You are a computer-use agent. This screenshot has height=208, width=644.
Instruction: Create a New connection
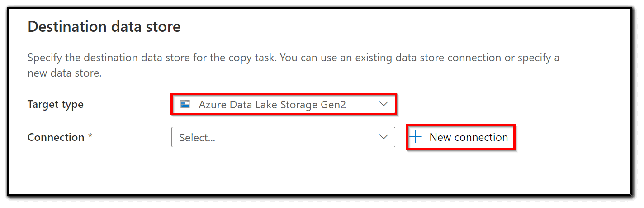click(x=461, y=137)
